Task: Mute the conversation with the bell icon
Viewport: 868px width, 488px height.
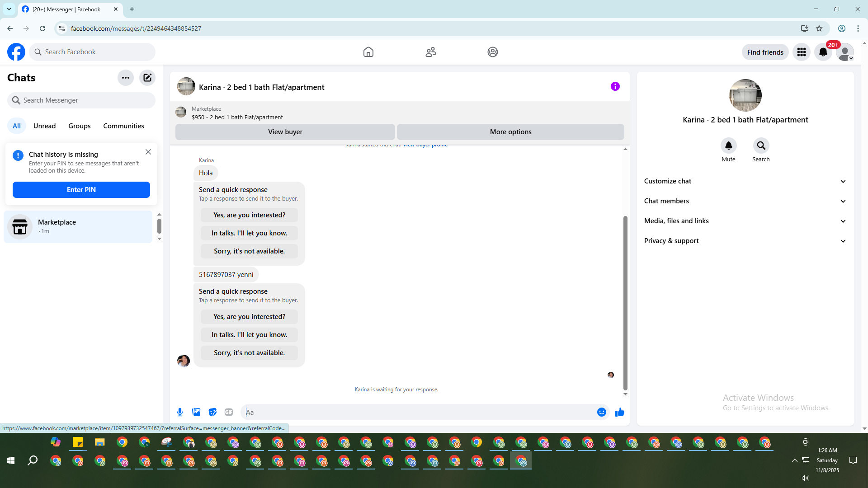Action: pyautogui.click(x=728, y=145)
